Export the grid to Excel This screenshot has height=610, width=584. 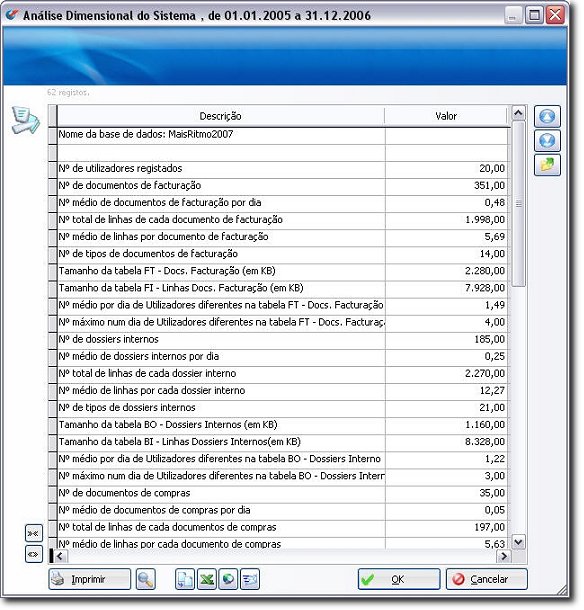(207, 579)
